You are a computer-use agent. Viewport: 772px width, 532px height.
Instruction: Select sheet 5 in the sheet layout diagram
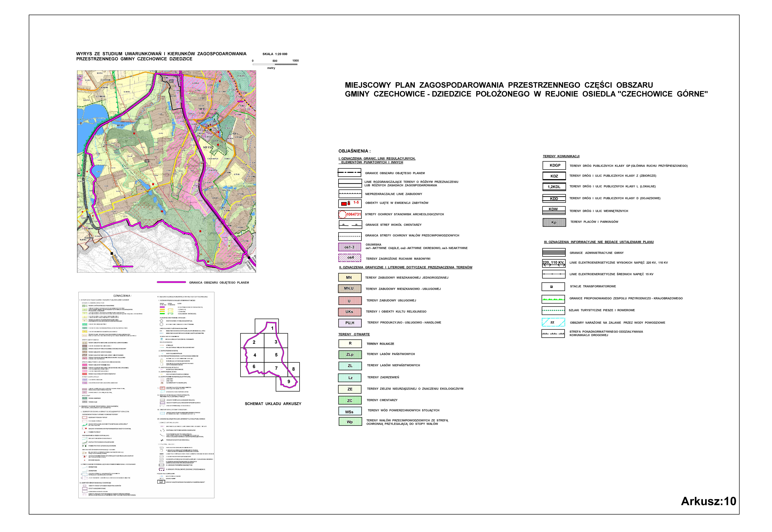coord(276,355)
